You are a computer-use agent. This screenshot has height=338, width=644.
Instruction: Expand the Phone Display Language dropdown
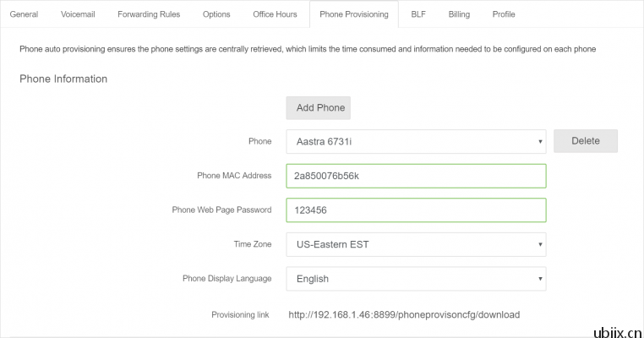[416, 279]
